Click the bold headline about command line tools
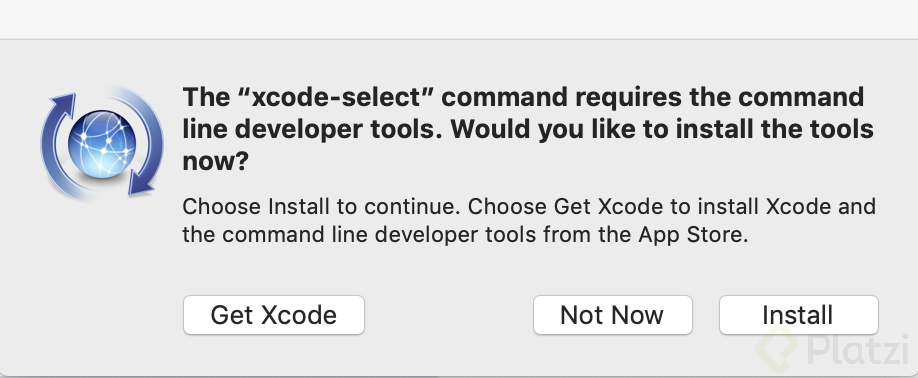Viewport: 918px width, 378px height. click(x=528, y=129)
